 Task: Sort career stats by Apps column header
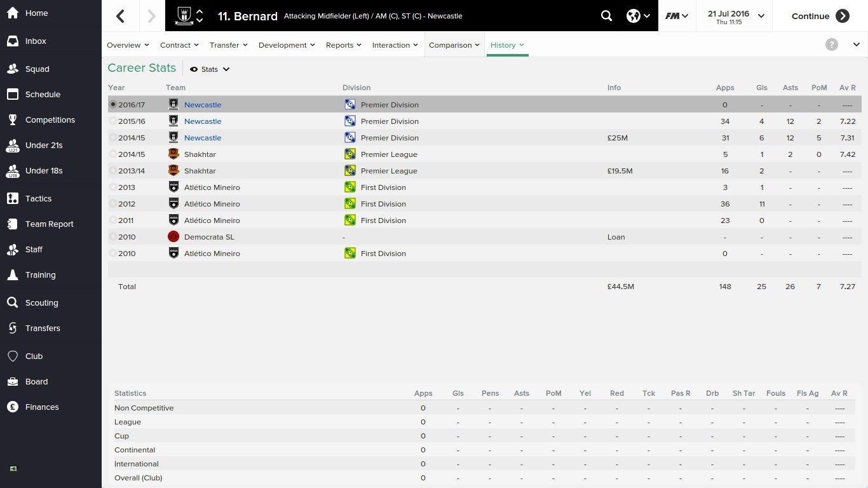724,88
